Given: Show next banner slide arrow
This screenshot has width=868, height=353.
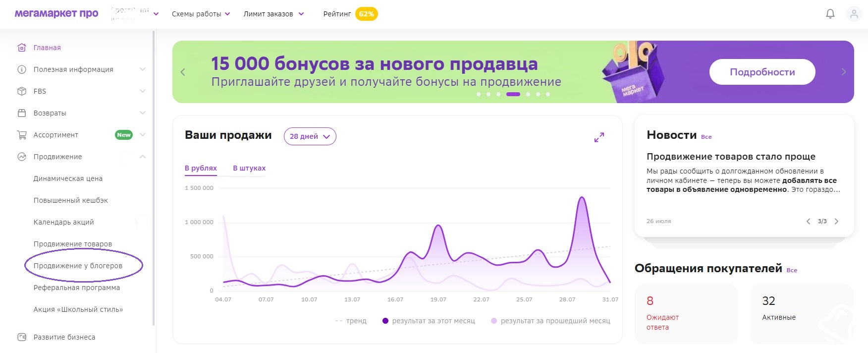Looking at the screenshot, I should click(844, 72).
